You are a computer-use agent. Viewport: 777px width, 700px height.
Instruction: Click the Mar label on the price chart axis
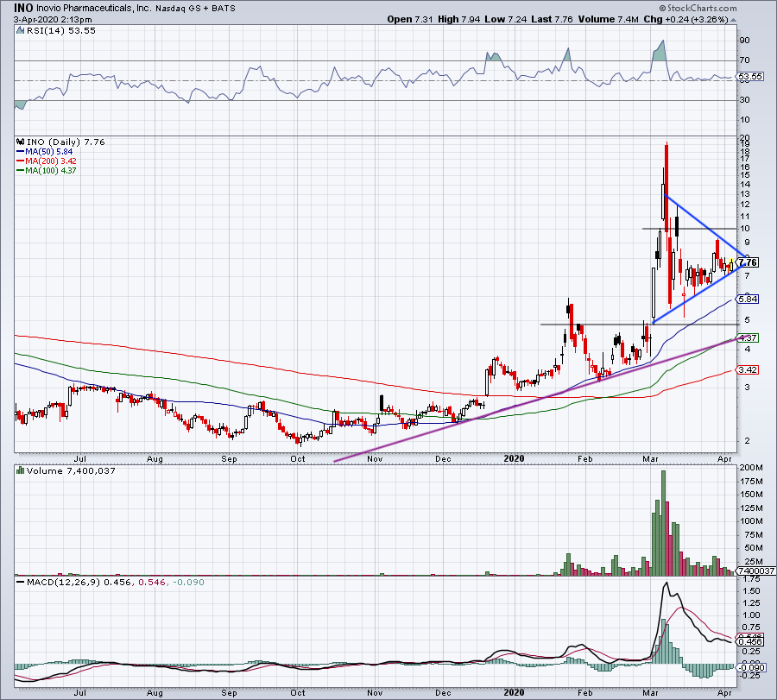coord(651,458)
